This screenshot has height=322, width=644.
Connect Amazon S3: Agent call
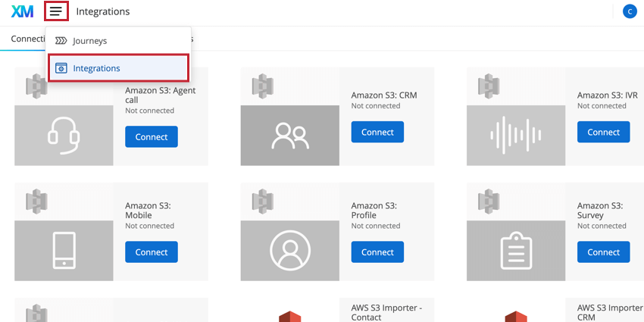152,137
